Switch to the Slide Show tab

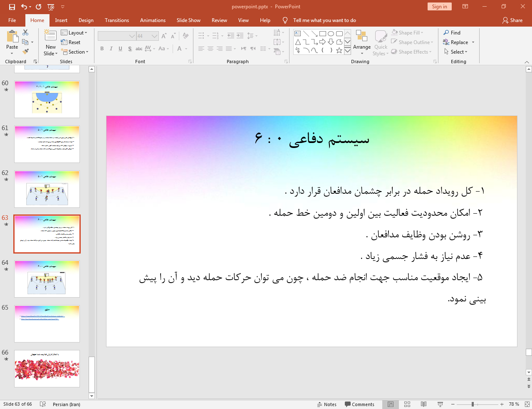[x=188, y=20]
